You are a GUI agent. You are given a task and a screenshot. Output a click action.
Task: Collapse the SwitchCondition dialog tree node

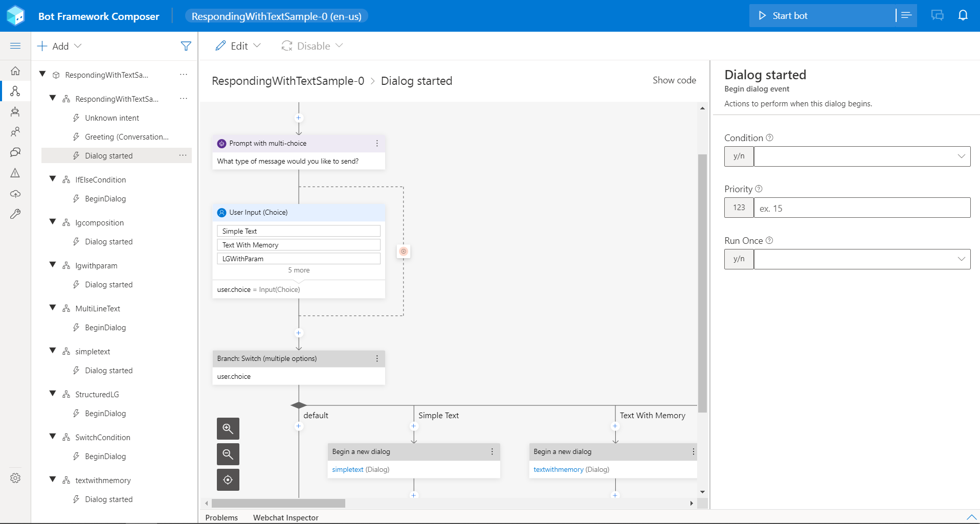[x=53, y=437]
